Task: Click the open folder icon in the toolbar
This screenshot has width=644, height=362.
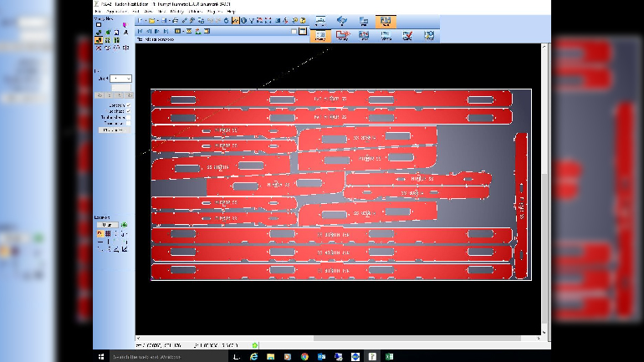Action: [151, 20]
